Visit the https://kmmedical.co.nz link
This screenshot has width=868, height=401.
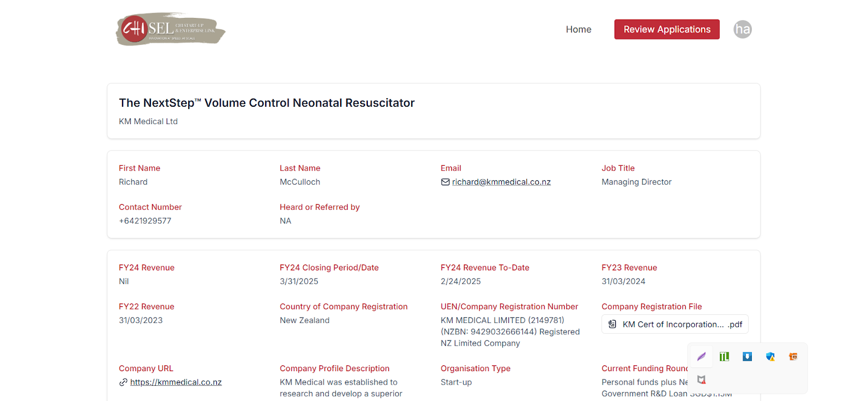pyautogui.click(x=176, y=382)
